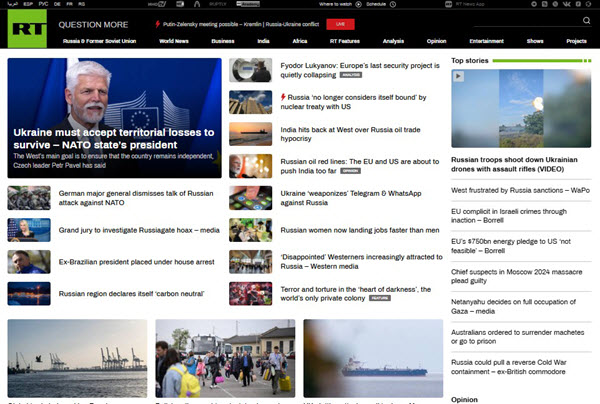Open EU's $750bn energy pledge story
Viewport: 600px width, 404px height.
tap(511, 246)
